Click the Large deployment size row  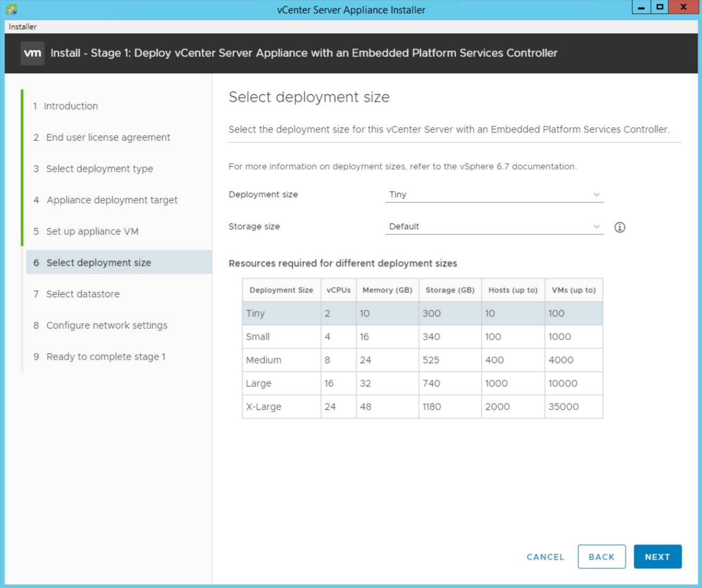coord(422,383)
